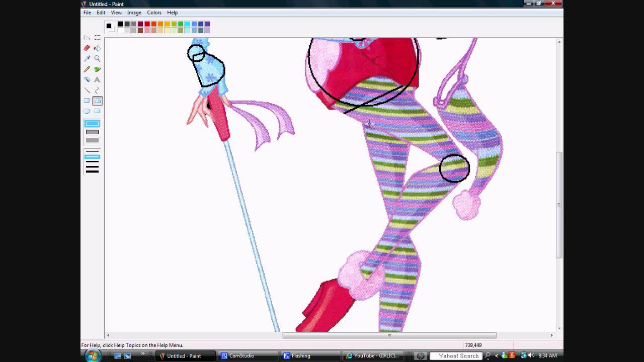Click the foreground/background color indicator box
The image size is (644, 362).
(x=110, y=27)
